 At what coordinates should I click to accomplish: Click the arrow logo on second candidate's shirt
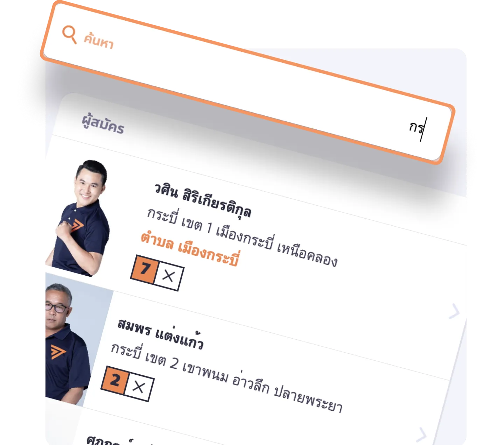57,352
